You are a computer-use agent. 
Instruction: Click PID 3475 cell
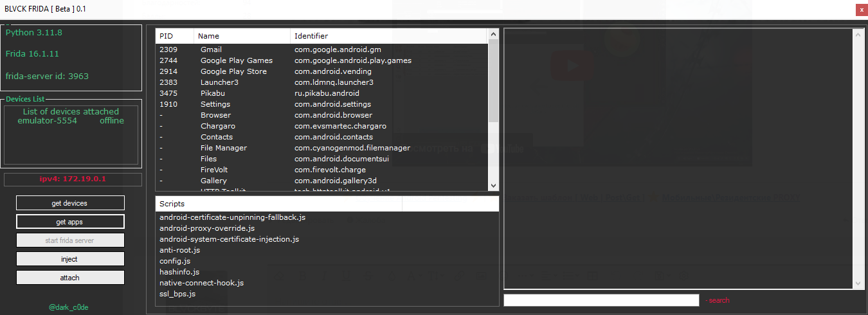click(x=168, y=93)
